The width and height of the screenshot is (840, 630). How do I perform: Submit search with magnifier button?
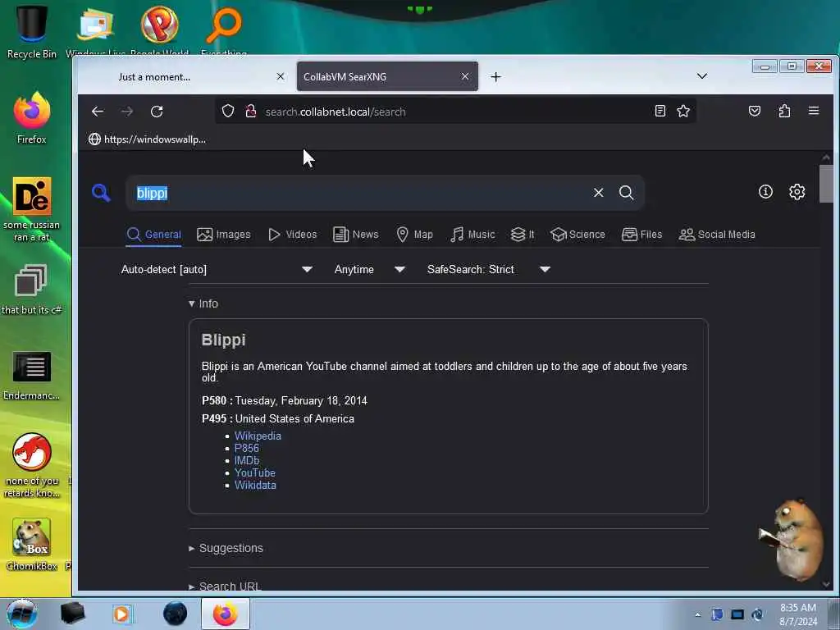tap(626, 192)
